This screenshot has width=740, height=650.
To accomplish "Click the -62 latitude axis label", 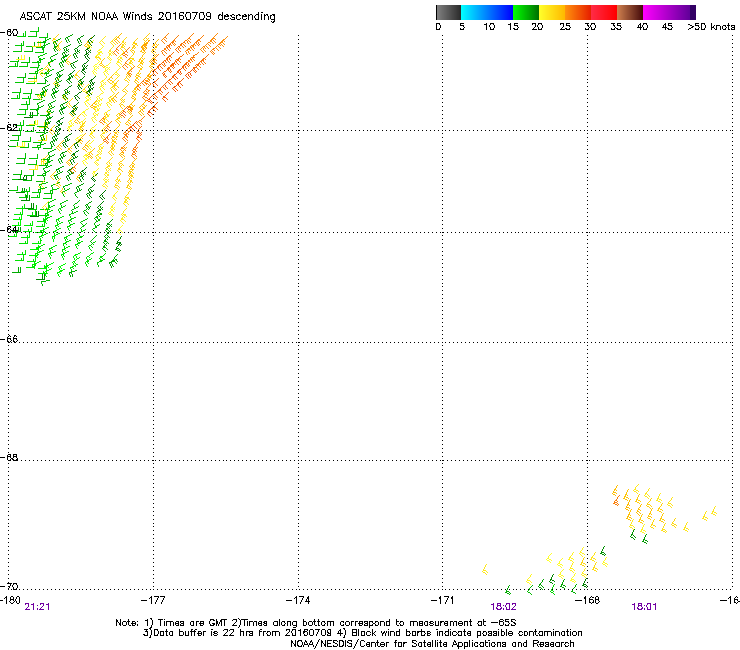I will point(9,127).
